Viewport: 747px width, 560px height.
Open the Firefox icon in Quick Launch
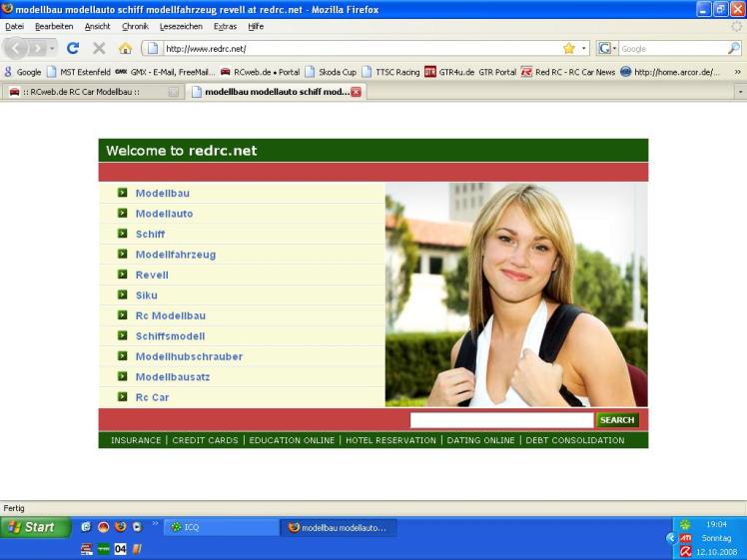(x=120, y=527)
